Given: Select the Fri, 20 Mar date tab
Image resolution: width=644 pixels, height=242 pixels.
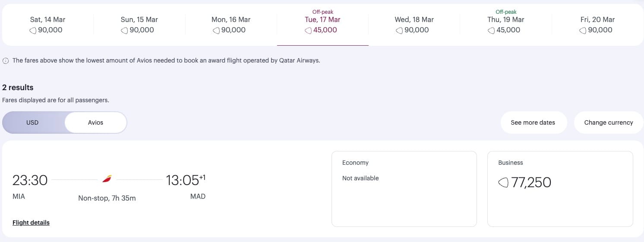Looking at the screenshot, I should point(597,25).
